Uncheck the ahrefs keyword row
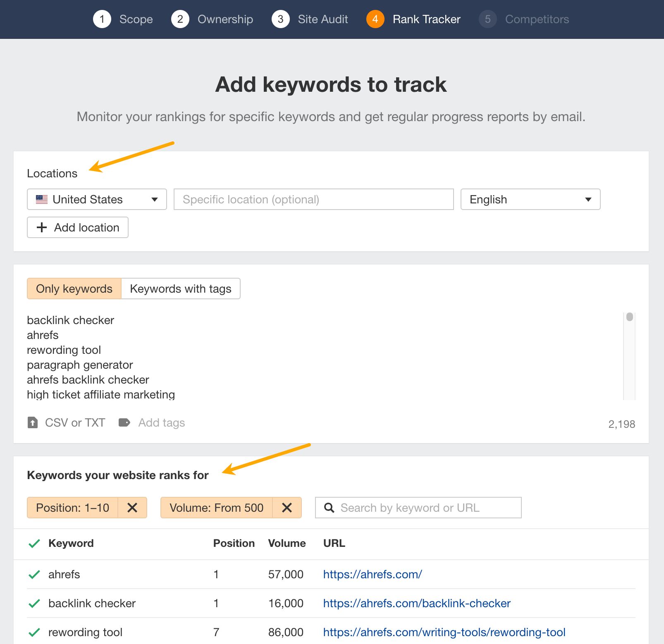Image resolution: width=664 pixels, height=644 pixels. pyautogui.click(x=34, y=574)
